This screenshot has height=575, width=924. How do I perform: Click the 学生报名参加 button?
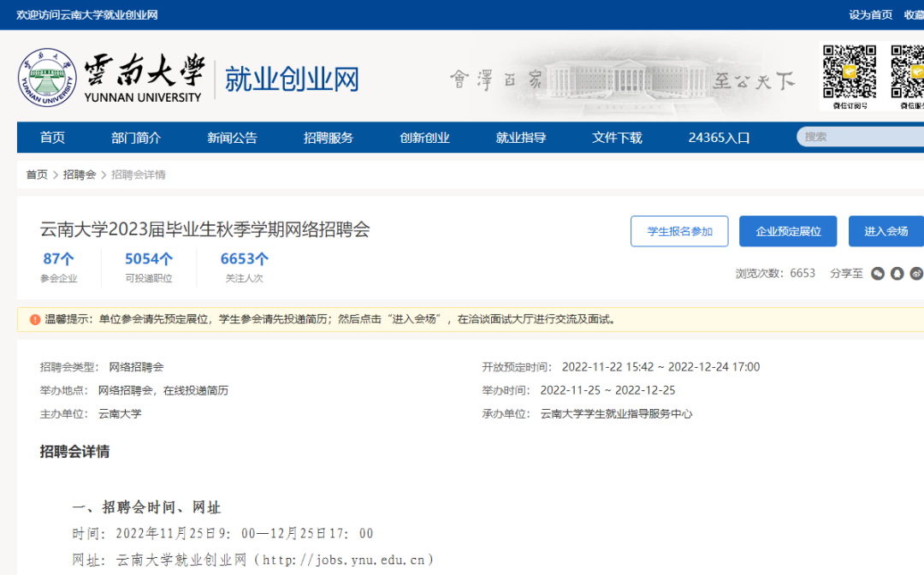point(679,232)
